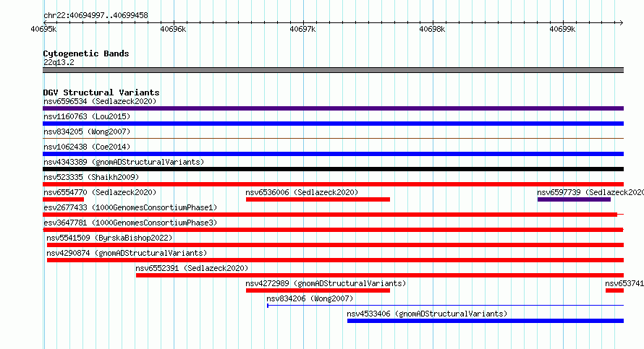
Task: Select the red nsv5541509 variant bar
Action: coord(335,245)
